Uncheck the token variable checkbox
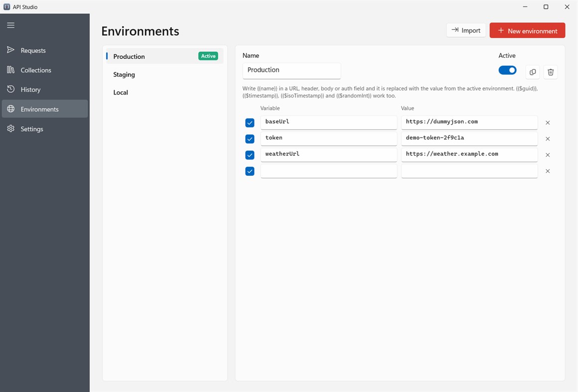Viewport: 578px width, 392px height. click(x=250, y=139)
